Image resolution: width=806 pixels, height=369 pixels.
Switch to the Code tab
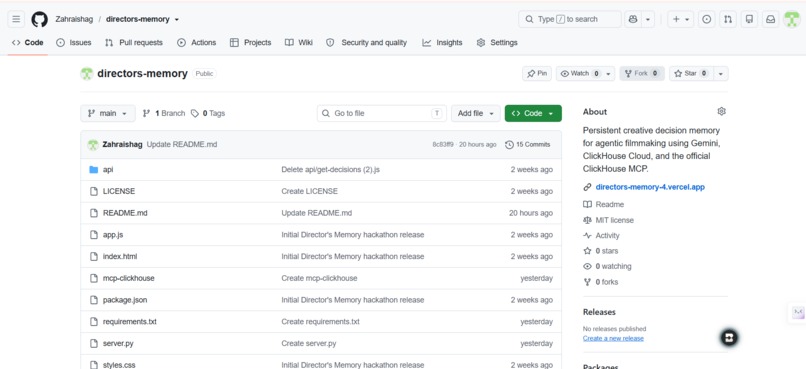pos(28,43)
